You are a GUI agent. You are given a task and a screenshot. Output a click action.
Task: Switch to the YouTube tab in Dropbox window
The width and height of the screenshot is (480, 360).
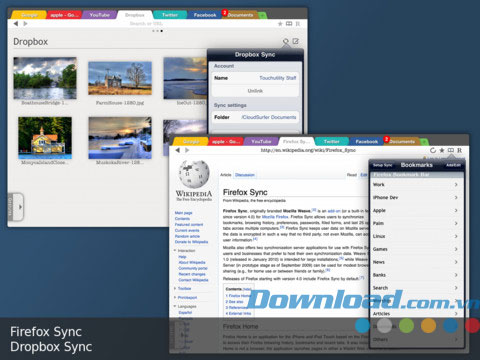click(99, 15)
